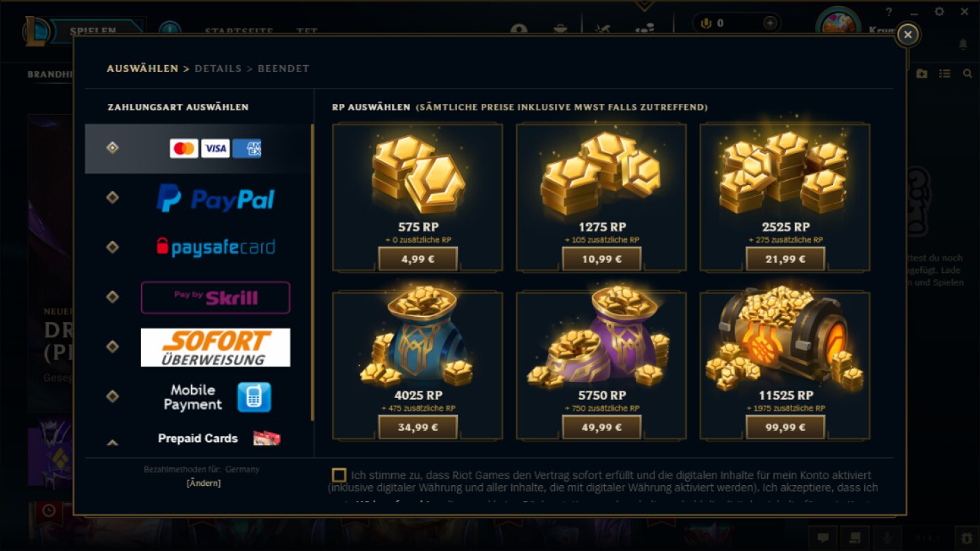Select the Sofort radio diamond
Viewport: 980px width, 551px height.
112,347
